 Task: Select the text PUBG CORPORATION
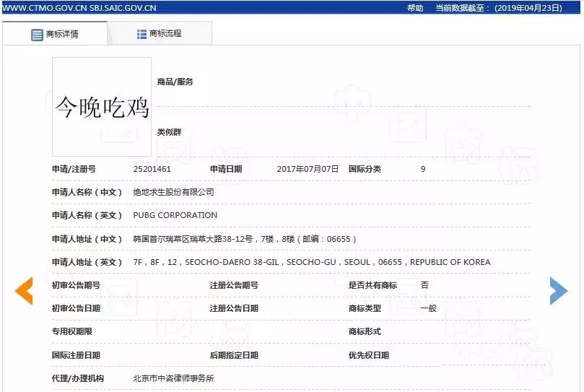coord(175,215)
